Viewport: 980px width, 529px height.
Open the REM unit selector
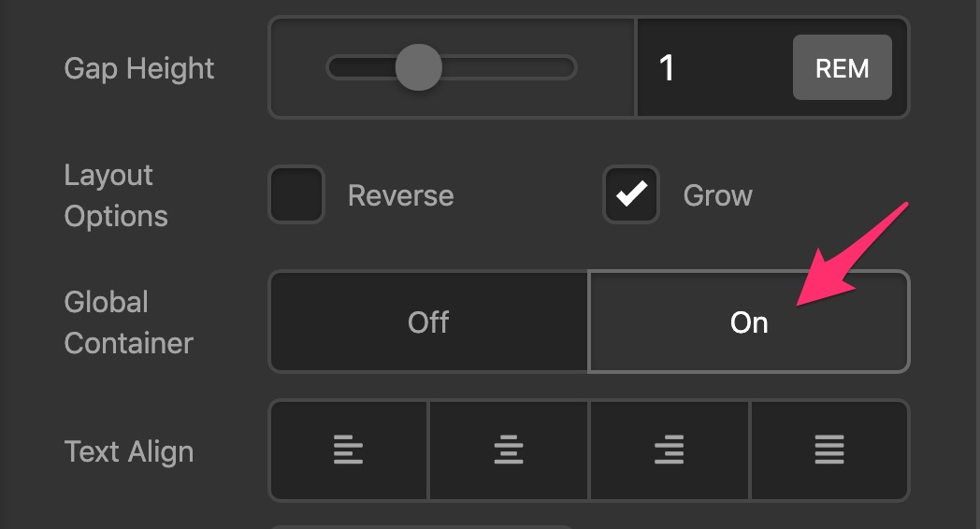pyautogui.click(x=842, y=67)
